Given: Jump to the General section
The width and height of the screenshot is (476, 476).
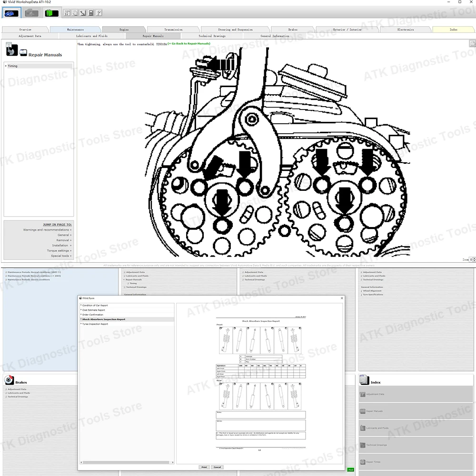Looking at the screenshot, I should [64, 235].
